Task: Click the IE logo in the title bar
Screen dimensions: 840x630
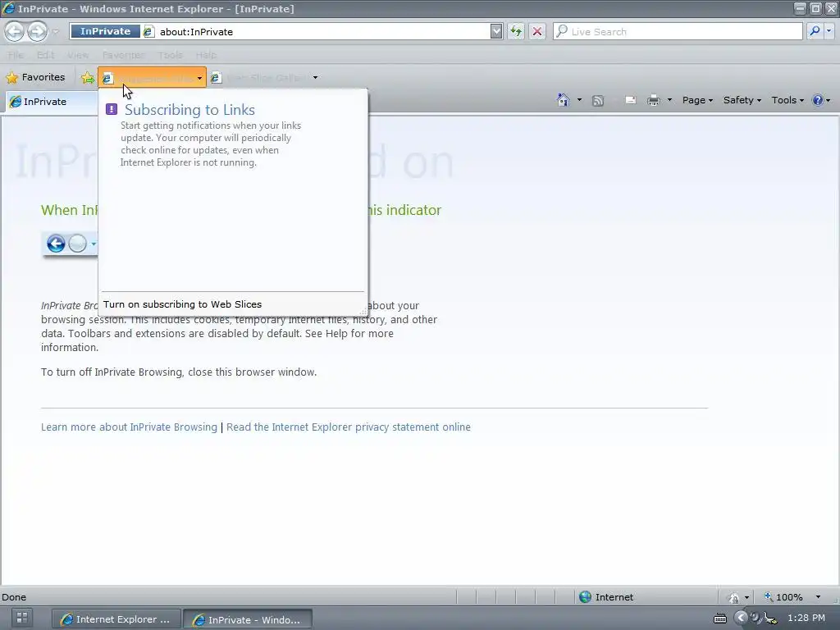Action: pos(8,8)
